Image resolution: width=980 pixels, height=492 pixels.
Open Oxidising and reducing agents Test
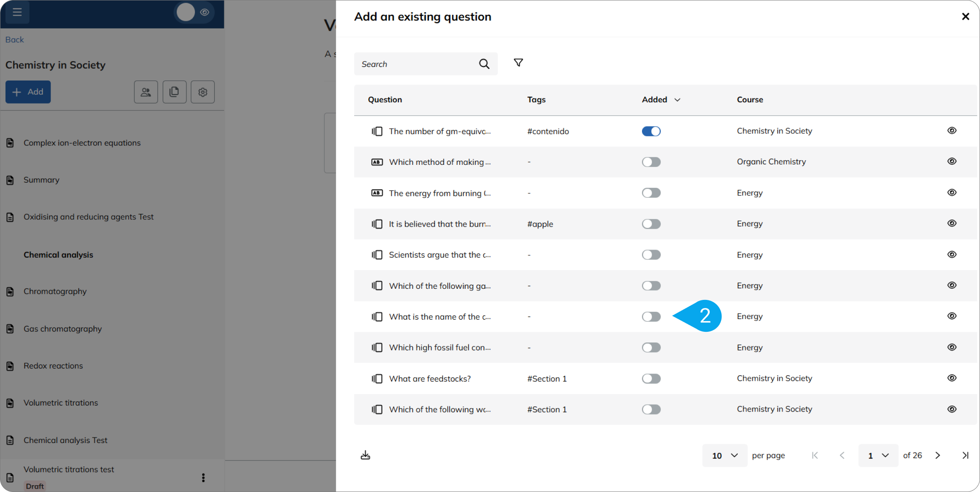89,217
